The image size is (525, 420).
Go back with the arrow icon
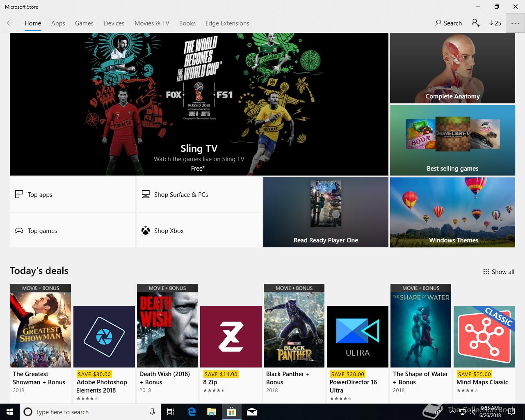click(x=10, y=23)
